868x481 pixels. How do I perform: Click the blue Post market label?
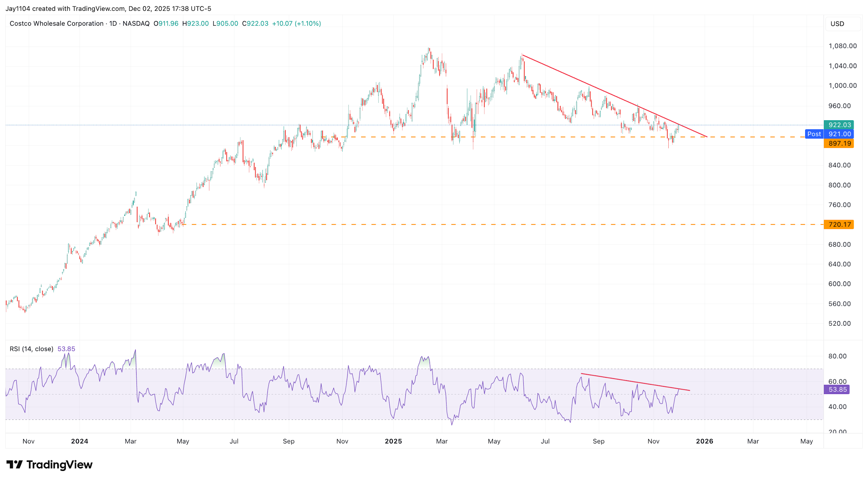pos(814,134)
